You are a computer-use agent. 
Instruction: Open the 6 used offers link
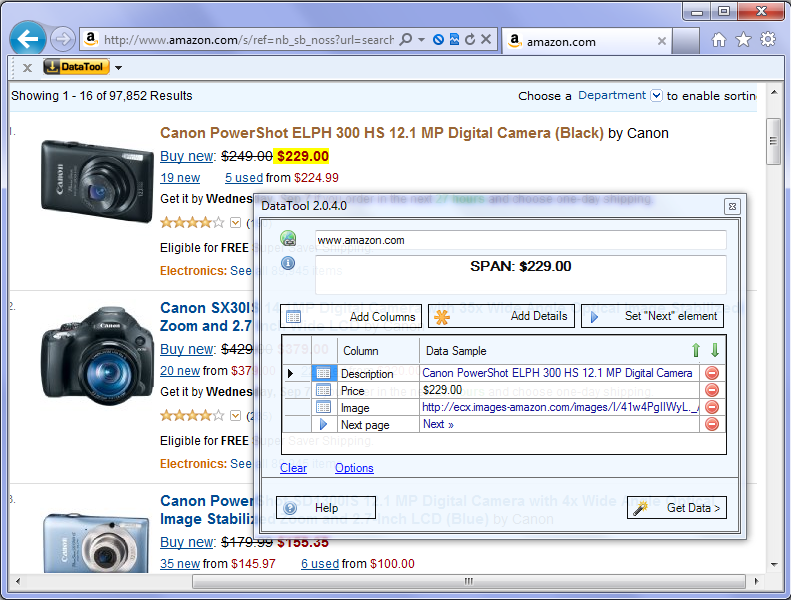(x=320, y=564)
